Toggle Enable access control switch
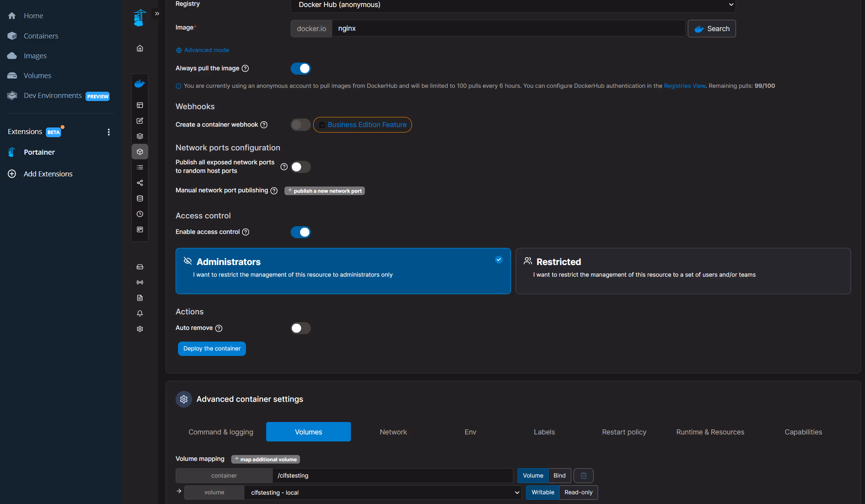 (300, 232)
